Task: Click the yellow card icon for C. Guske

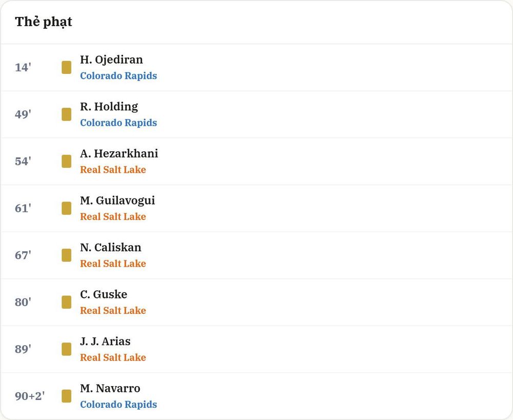Action: coord(66,302)
